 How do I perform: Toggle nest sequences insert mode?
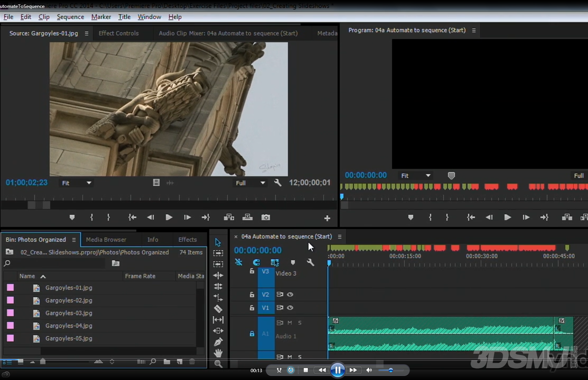238,262
